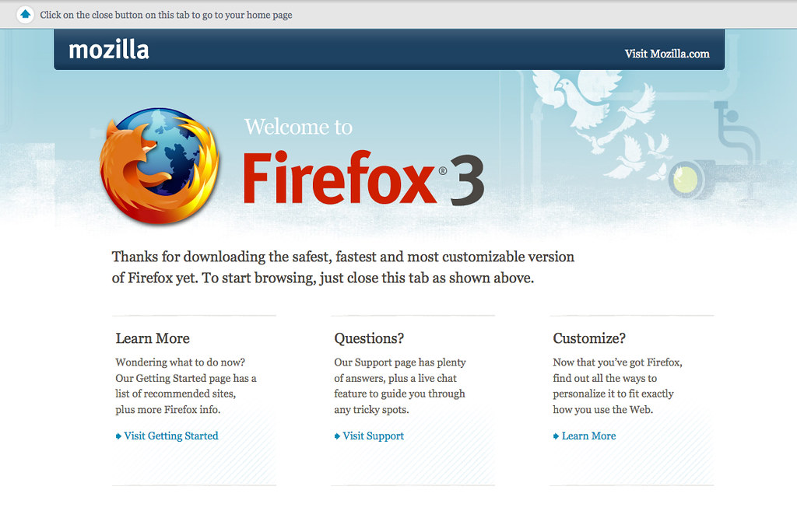Click the Firefox globe logo
This screenshot has width=797, height=532.
click(x=160, y=166)
